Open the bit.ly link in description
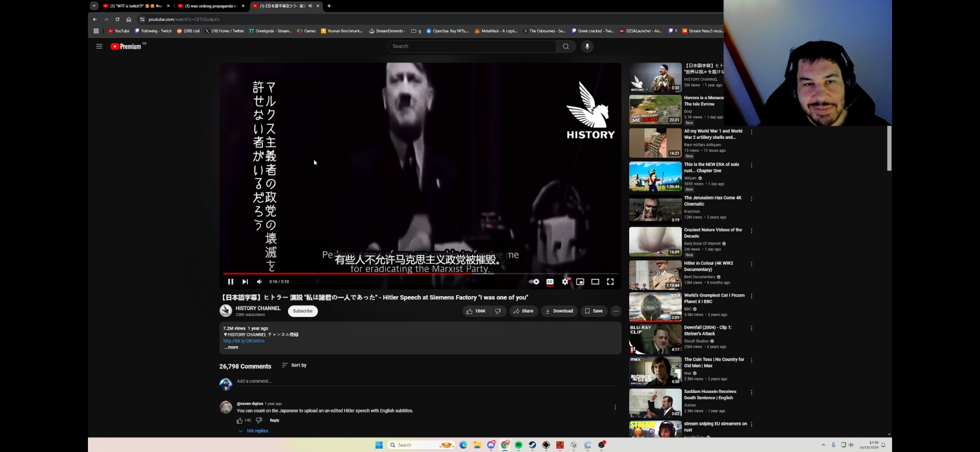This screenshot has height=452, width=980. pyautogui.click(x=244, y=341)
